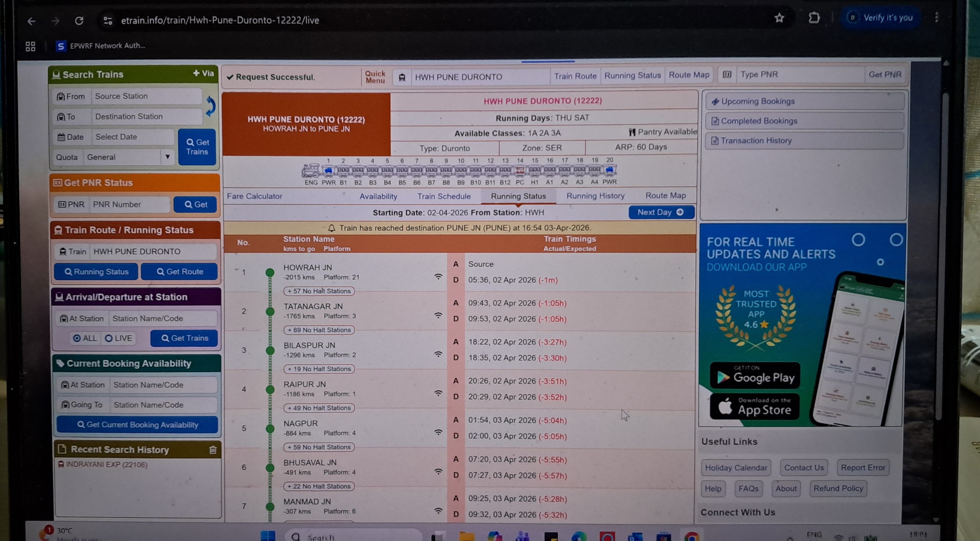Open the Train Schedule tab
The image size is (980, 541).
click(444, 196)
